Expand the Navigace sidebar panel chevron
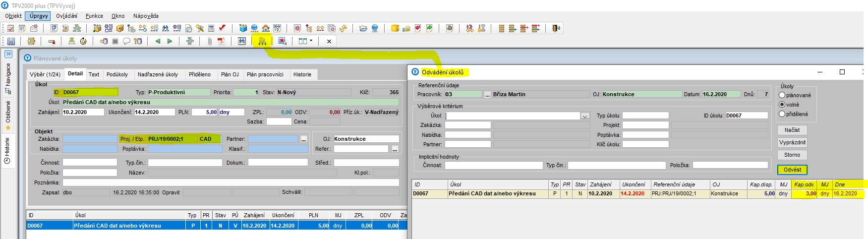 click(8, 54)
